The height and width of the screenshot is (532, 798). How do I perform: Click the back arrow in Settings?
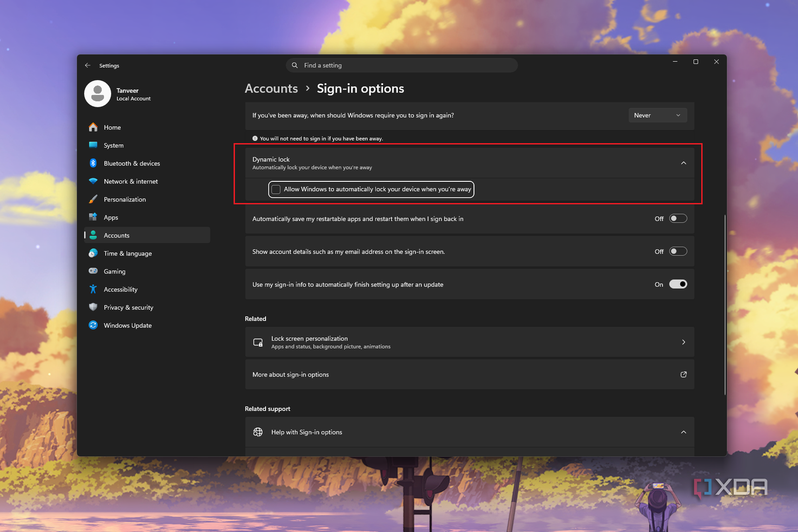click(x=88, y=65)
